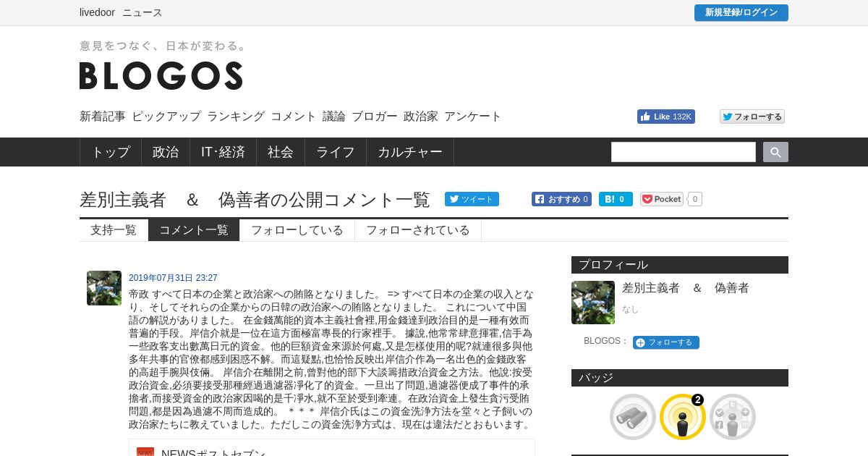Image resolution: width=868 pixels, height=456 pixels.
Task: Click the 新規登録/ログイン button
Action: coord(741,12)
